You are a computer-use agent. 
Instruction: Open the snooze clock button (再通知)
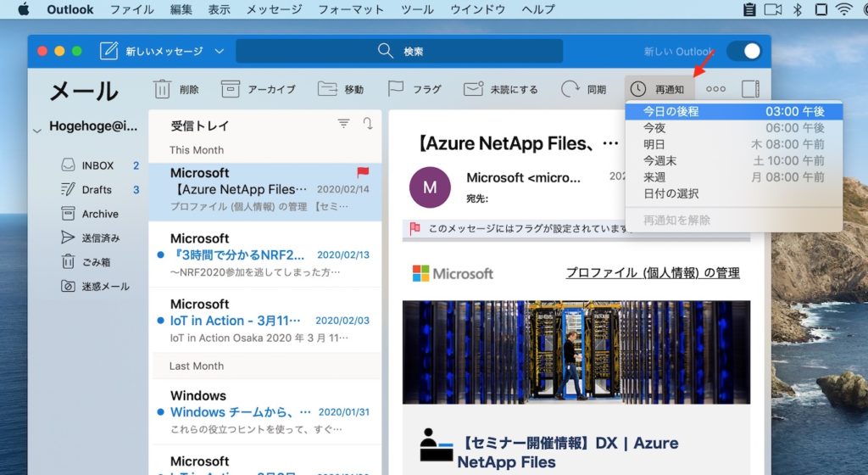tap(659, 89)
